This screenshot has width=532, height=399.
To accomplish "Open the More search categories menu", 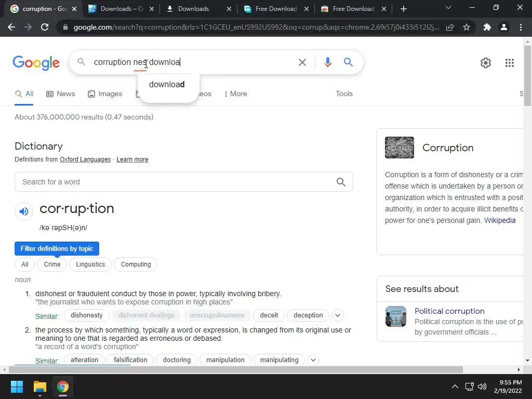I will (235, 94).
